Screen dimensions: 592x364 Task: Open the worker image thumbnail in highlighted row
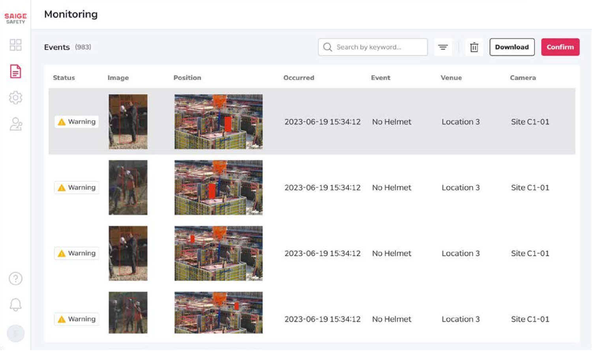point(128,121)
